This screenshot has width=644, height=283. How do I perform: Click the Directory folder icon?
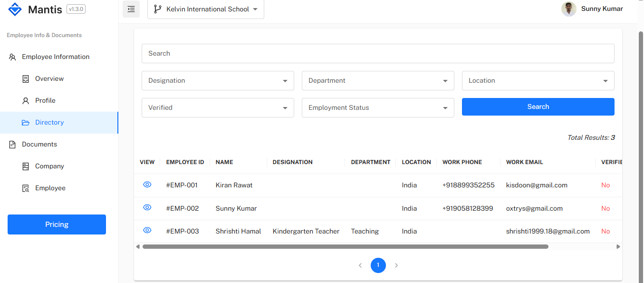(x=26, y=123)
